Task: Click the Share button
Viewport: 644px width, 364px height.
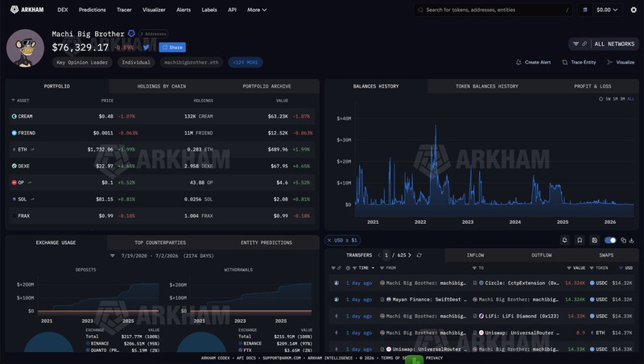Action: (x=172, y=48)
